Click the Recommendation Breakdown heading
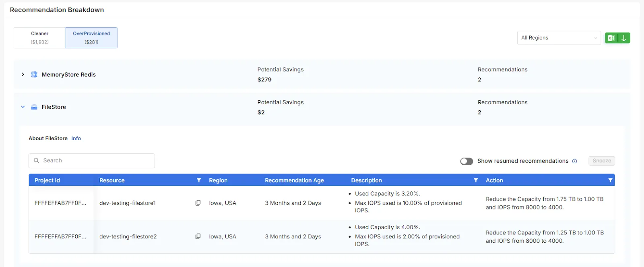 point(57,10)
